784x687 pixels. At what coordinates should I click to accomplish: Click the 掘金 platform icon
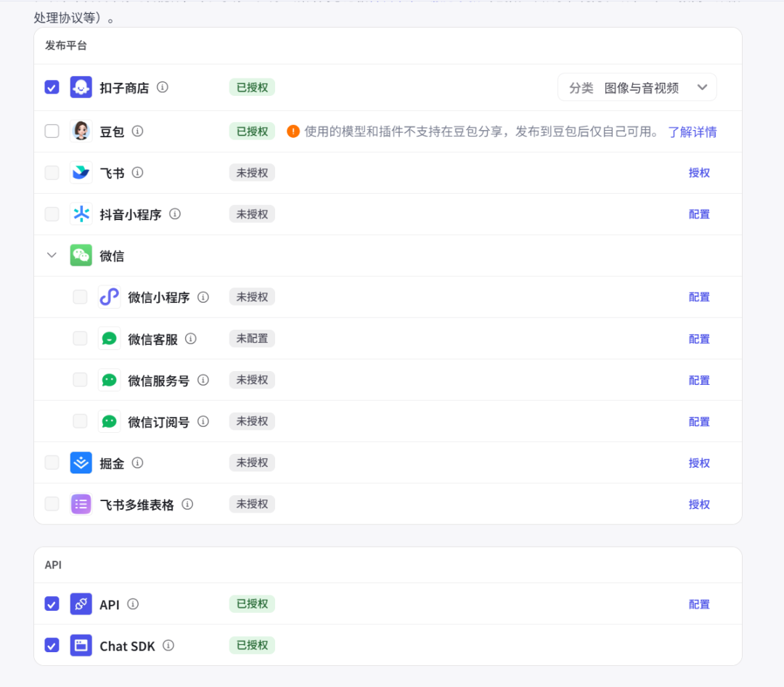pyautogui.click(x=81, y=463)
